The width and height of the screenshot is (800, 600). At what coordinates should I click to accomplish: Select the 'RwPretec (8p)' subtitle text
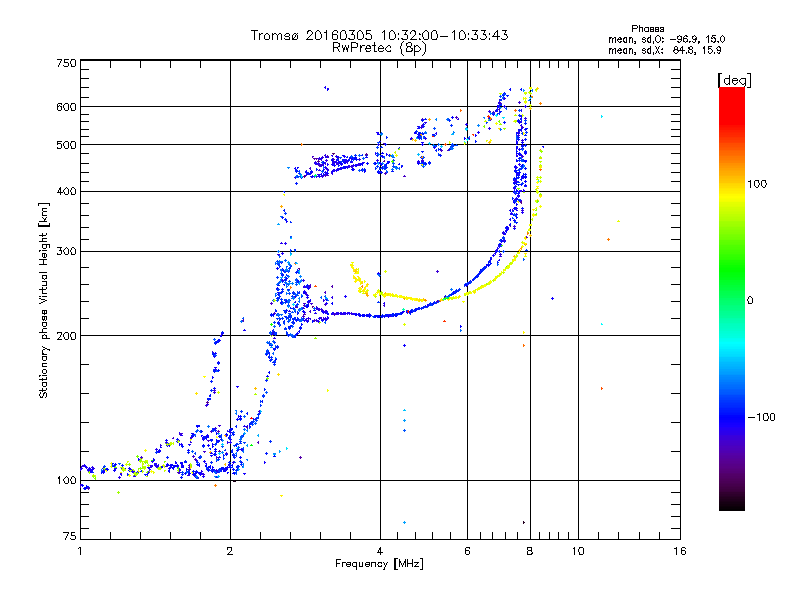pyautogui.click(x=379, y=48)
